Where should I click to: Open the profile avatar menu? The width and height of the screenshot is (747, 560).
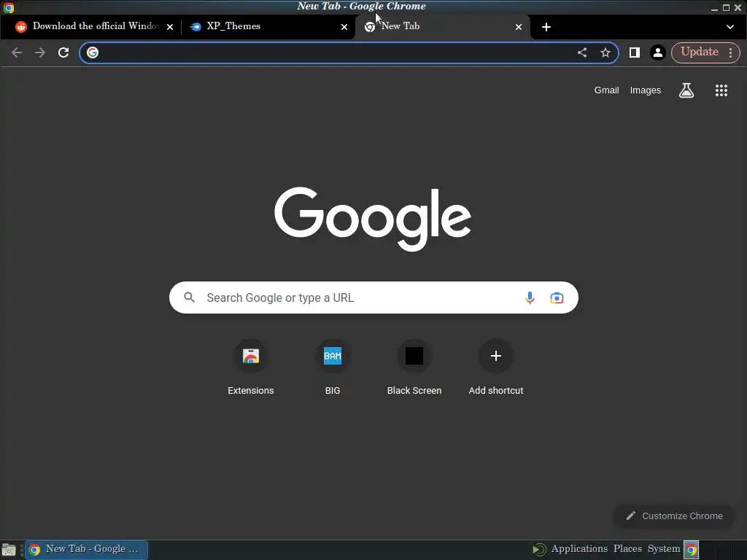click(x=657, y=52)
